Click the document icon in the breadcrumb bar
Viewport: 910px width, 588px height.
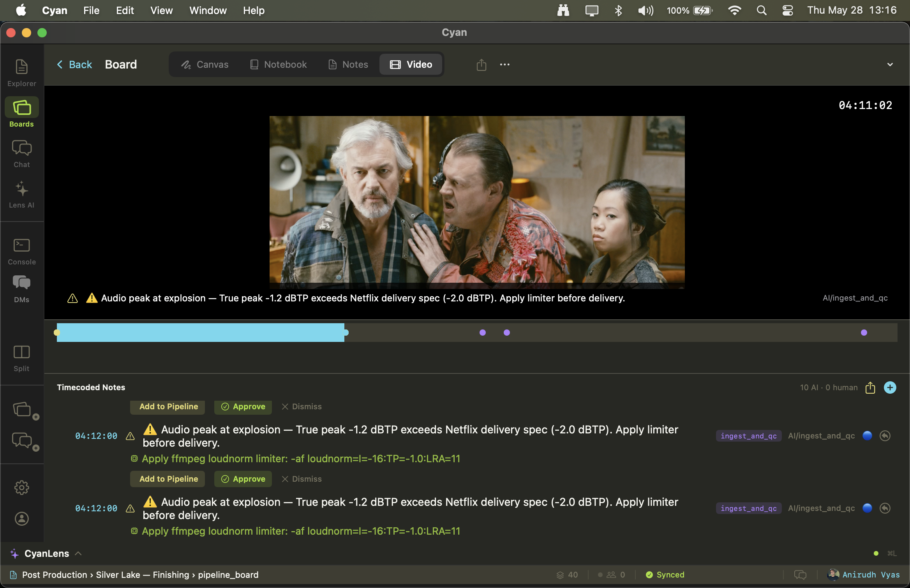13,575
